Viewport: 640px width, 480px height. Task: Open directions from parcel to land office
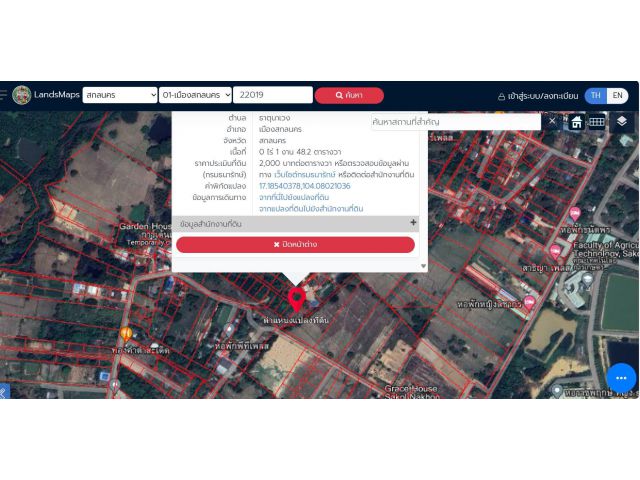tap(311, 209)
